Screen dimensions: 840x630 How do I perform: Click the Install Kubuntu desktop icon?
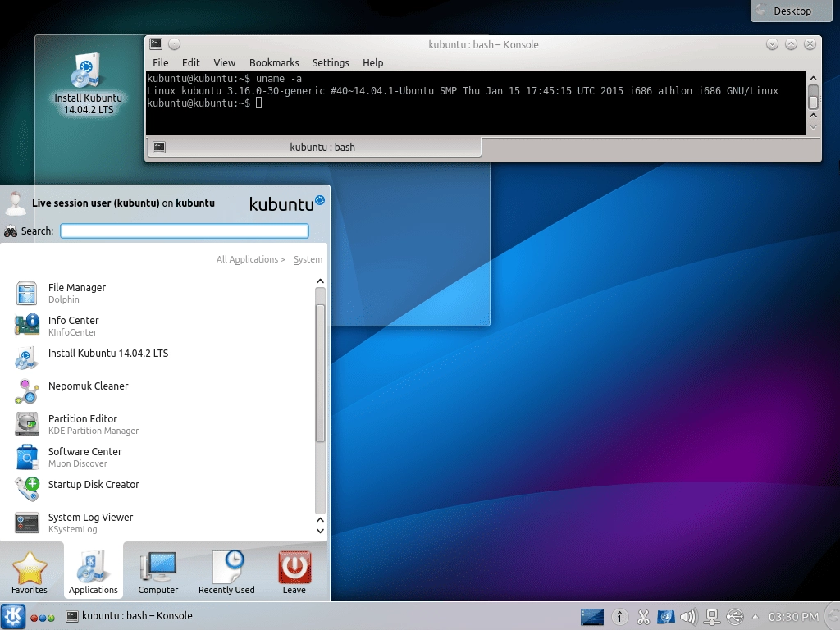pyautogui.click(x=88, y=84)
